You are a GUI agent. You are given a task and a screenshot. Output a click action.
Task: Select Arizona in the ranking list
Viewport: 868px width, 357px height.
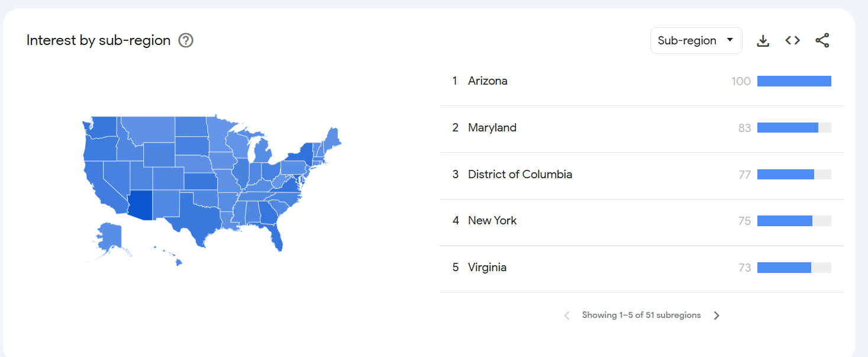tap(488, 81)
